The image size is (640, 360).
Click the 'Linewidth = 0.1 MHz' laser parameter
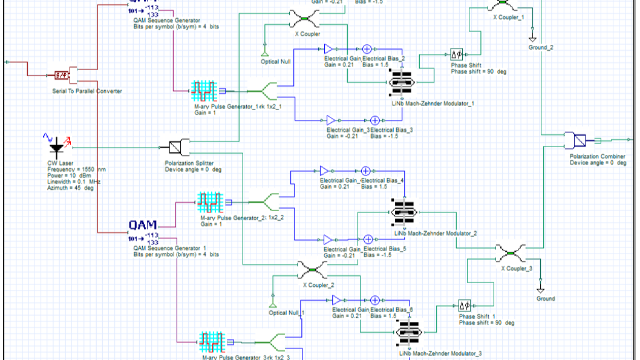[x=74, y=182]
